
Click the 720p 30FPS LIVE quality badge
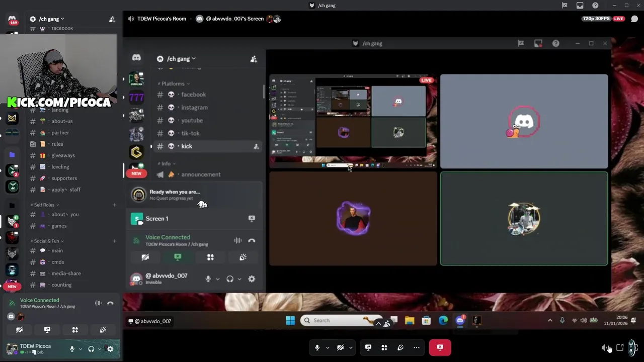pos(603,19)
